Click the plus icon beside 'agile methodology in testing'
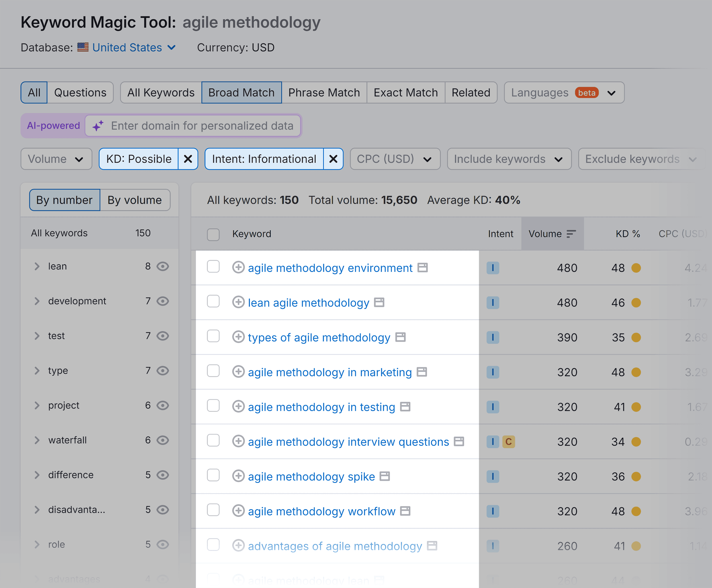Screen dimensions: 712x588 pos(238,407)
